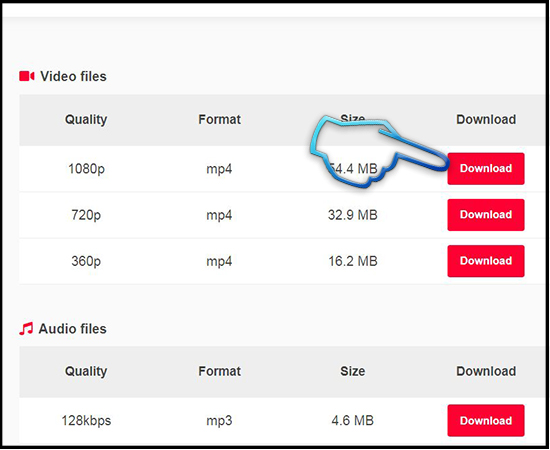Select the Video files heading
Screen dimensions: 550x450
tap(73, 76)
